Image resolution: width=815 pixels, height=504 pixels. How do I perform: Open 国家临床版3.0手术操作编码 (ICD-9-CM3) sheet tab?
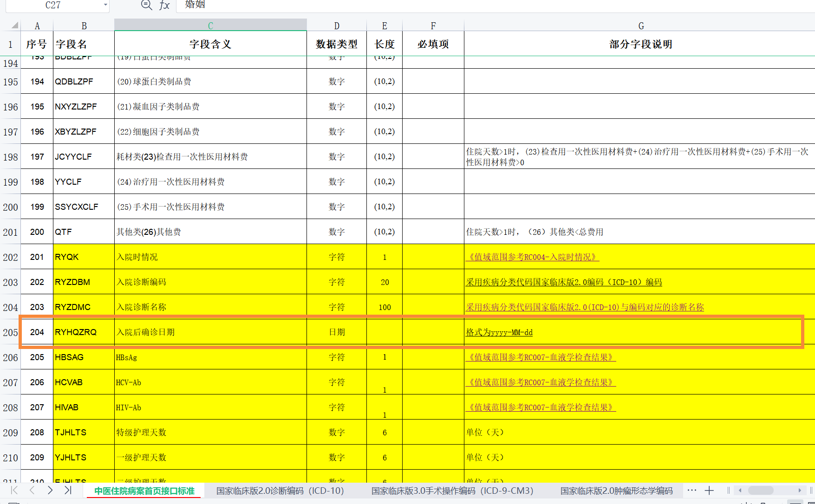pyautogui.click(x=452, y=491)
